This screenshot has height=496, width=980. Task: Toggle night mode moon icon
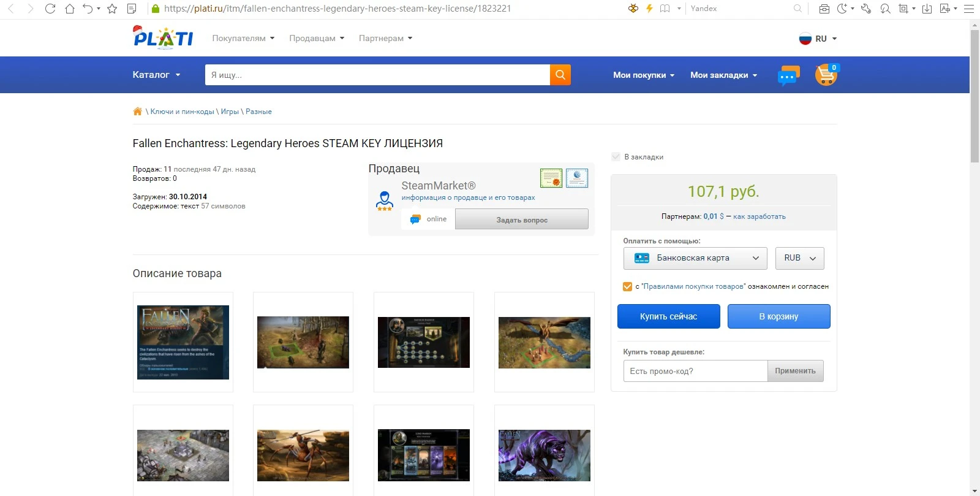pyautogui.click(x=842, y=9)
